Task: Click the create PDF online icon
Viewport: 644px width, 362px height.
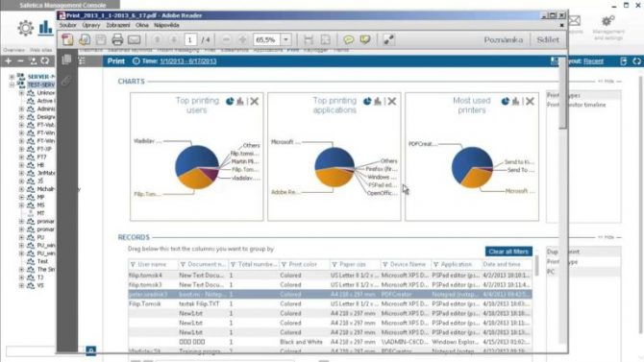Action: point(67,39)
